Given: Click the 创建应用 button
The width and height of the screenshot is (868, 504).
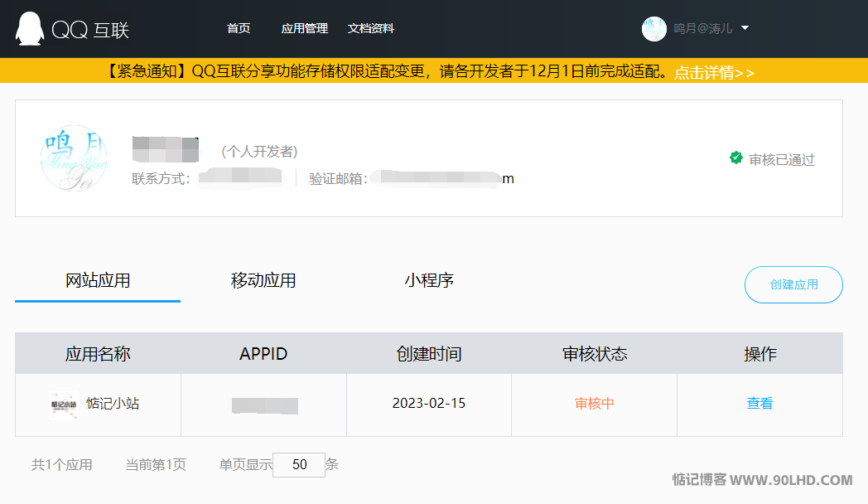Looking at the screenshot, I should coord(793,284).
